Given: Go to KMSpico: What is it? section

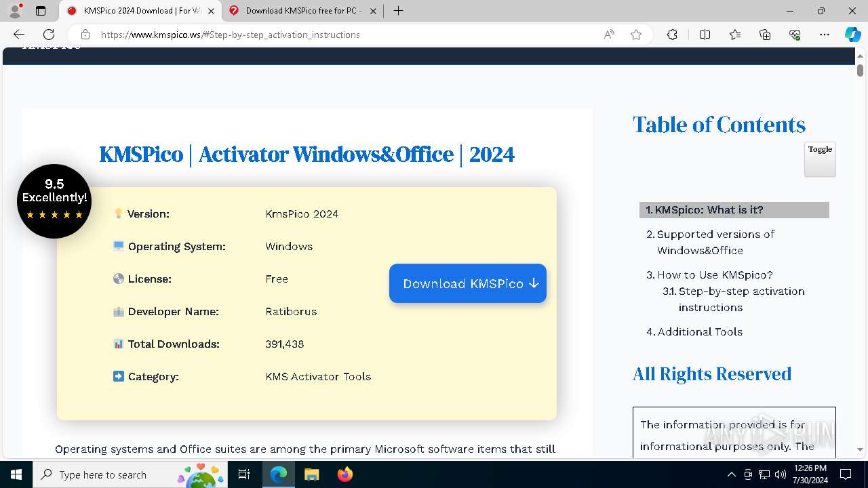Looking at the screenshot, I should click(709, 210).
